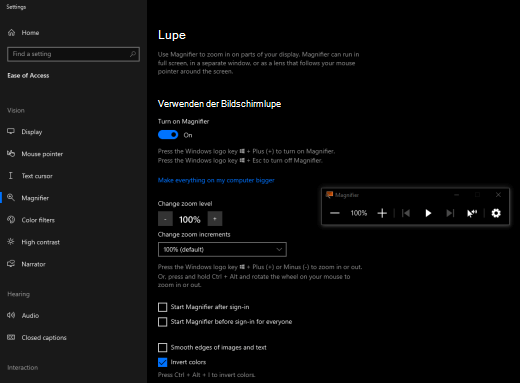Click next sentence button in Magnifier toolbar
The width and height of the screenshot is (520, 383).
pos(450,213)
